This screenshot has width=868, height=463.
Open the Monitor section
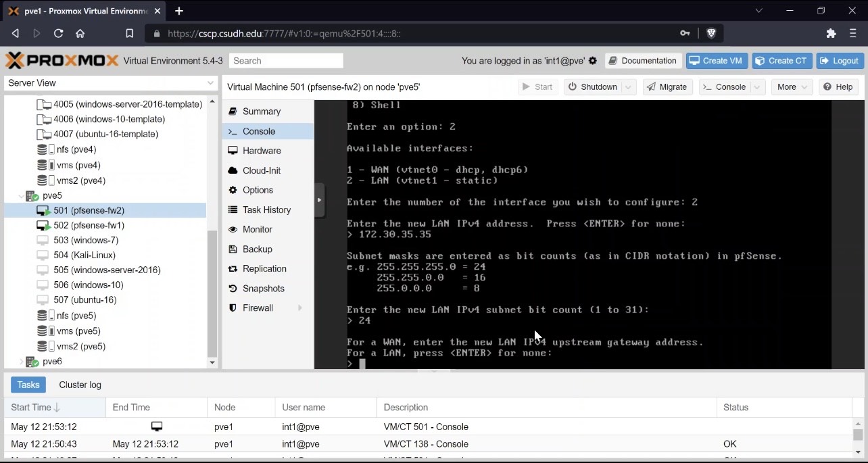[x=268, y=229]
